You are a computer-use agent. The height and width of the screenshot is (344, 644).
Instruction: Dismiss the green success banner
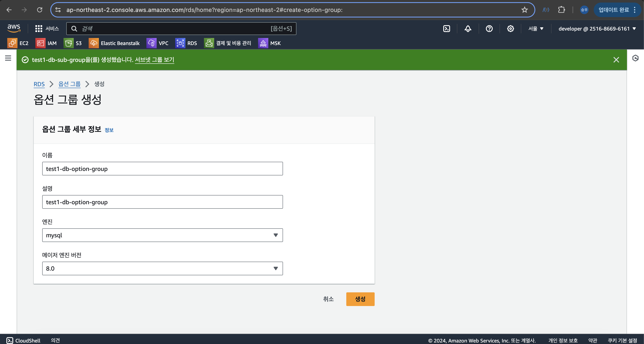click(x=616, y=60)
